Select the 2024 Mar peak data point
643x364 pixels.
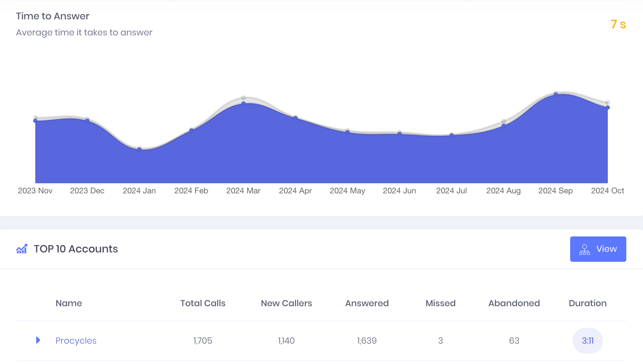pos(243,104)
